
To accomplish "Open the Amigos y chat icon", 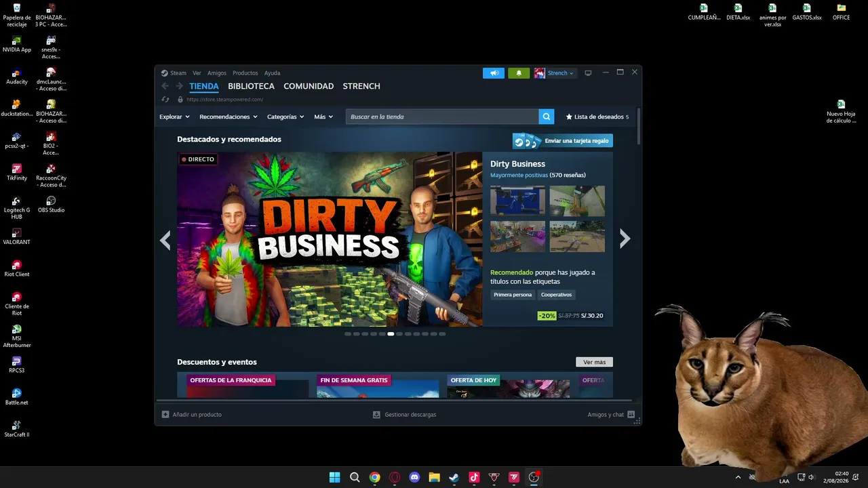I will (631, 414).
